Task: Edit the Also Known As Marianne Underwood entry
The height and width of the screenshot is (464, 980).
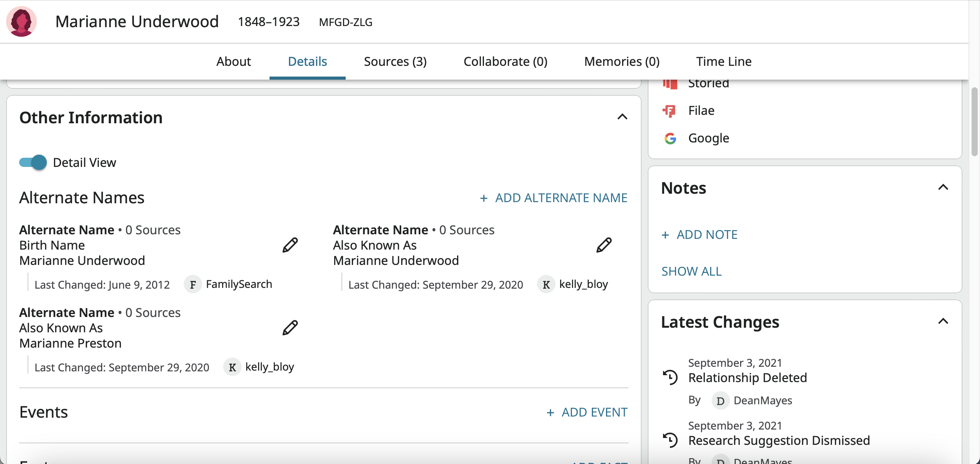Action: (x=604, y=245)
